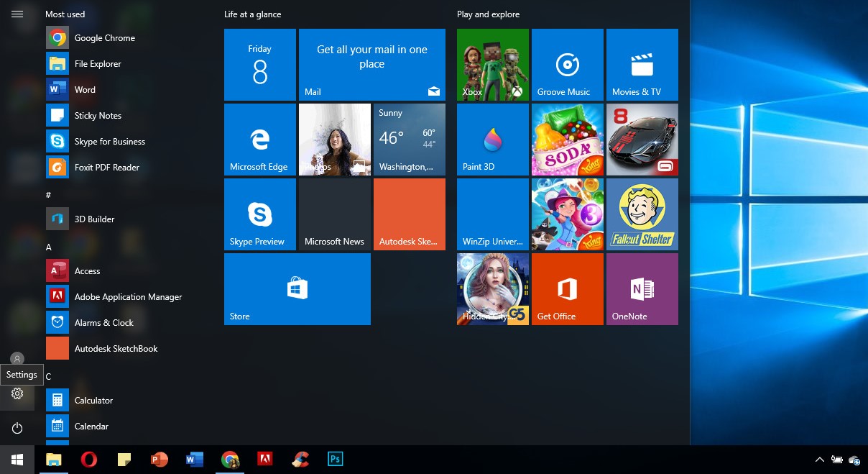
Task: Launch Paint 3D tile
Action: click(493, 140)
